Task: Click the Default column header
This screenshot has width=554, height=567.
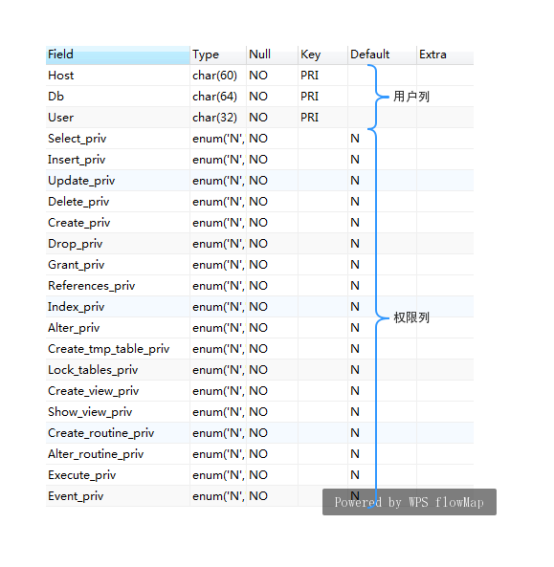Action: pos(382,55)
